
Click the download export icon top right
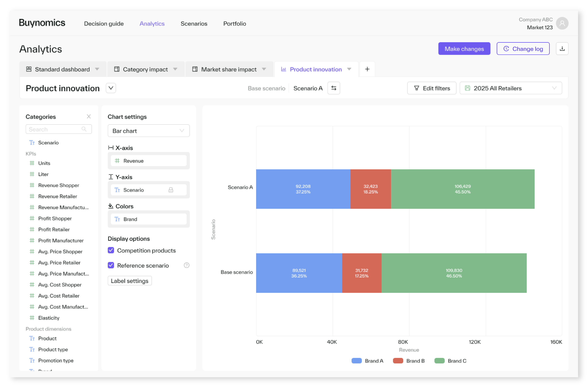(x=562, y=48)
